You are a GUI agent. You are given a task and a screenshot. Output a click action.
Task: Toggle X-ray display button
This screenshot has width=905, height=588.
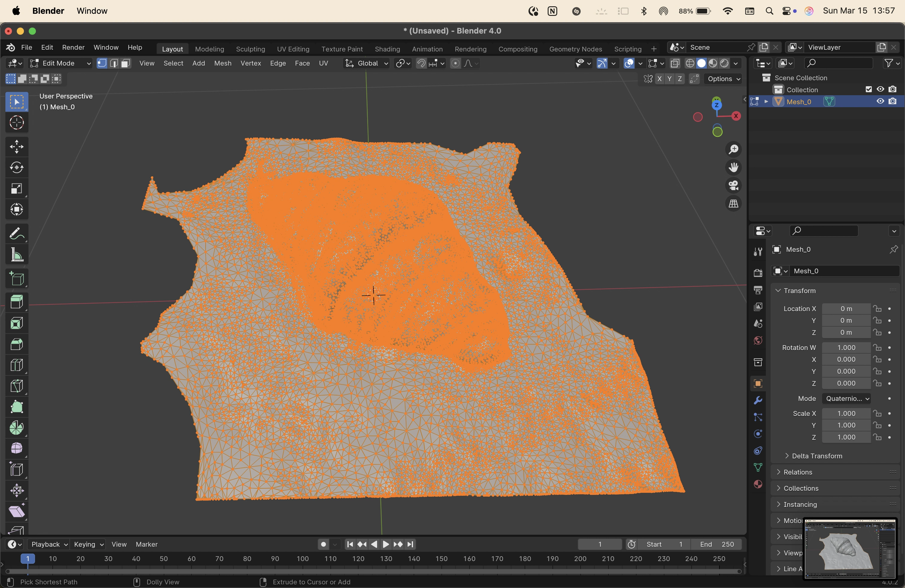pyautogui.click(x=675, y=63)
